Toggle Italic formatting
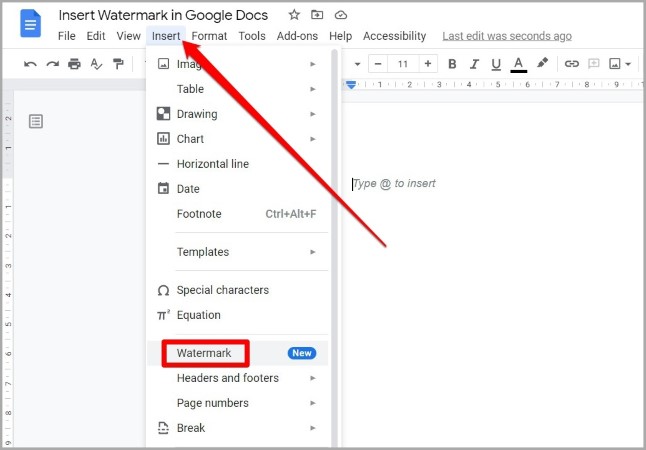This screenshot has height=450, width=646. (x=474, y=64)
